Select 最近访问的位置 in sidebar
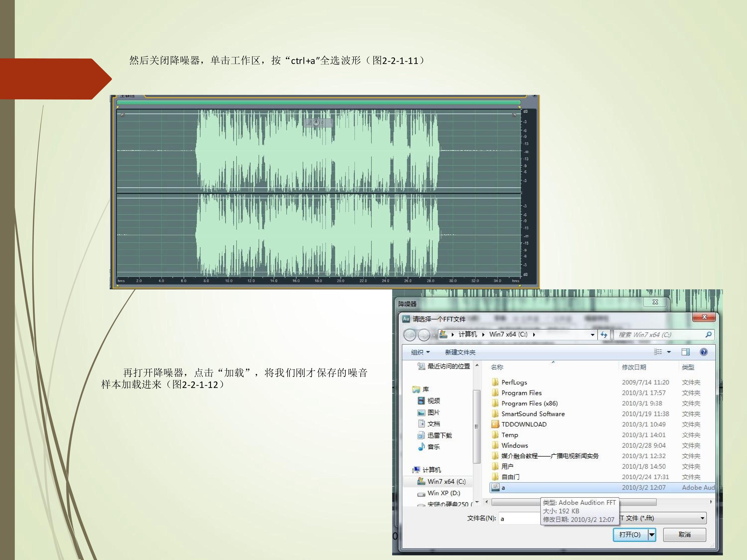Image resolution: width=747 pixels, height=560 pixels. [x=444, y=366]
